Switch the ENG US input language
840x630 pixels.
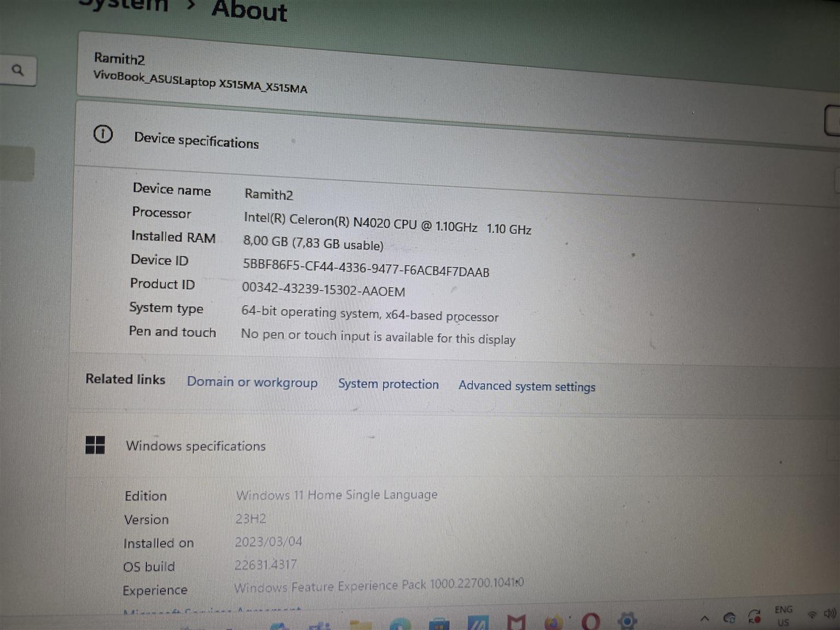click(x=783, y=615)
